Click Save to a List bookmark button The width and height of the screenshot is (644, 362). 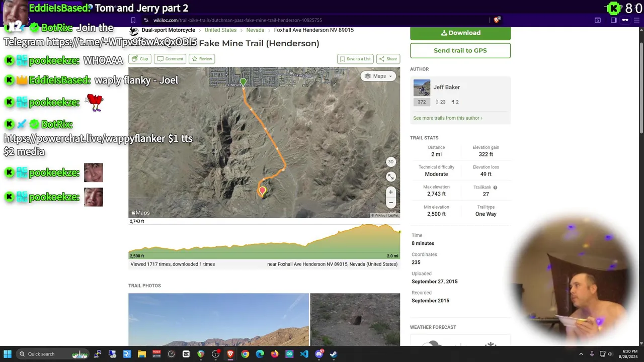pyautogui.click(x=355, y=59)
